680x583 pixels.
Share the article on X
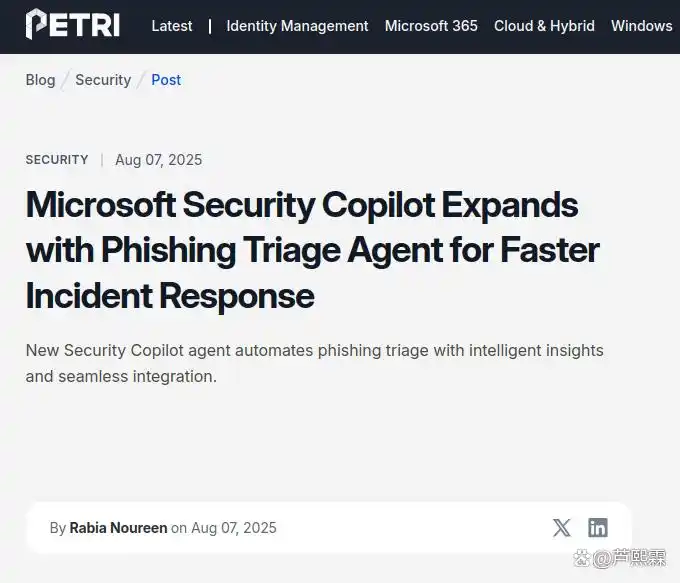[562, 528]
